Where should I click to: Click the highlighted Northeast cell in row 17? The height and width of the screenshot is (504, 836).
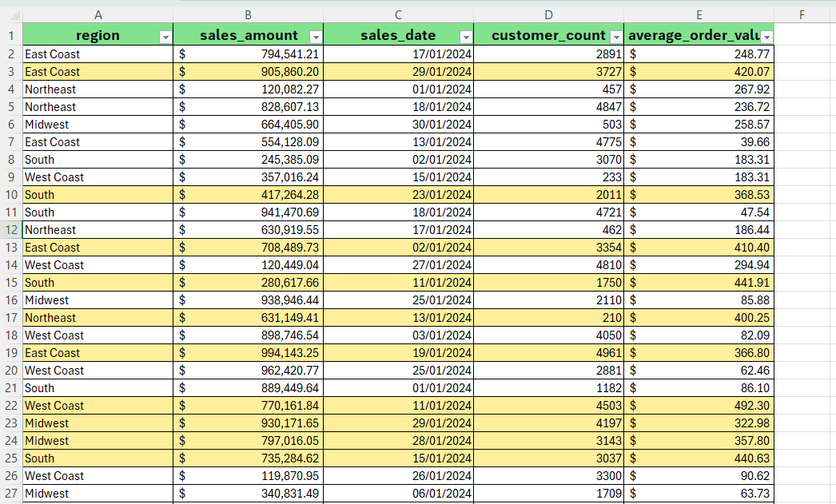point(98,318)
